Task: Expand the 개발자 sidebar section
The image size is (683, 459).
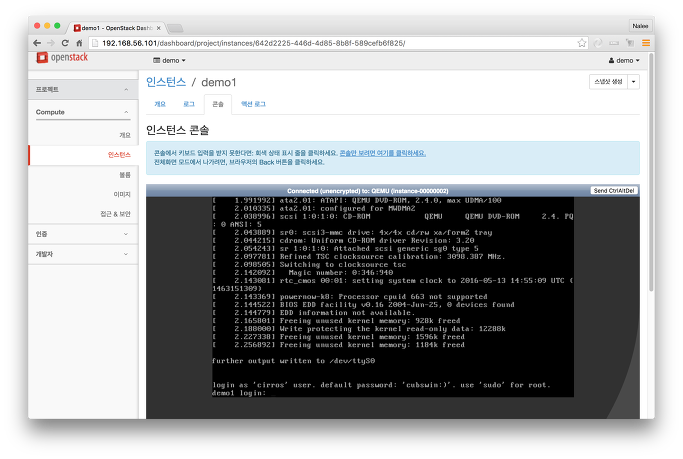Action: (x=83, y=254)
